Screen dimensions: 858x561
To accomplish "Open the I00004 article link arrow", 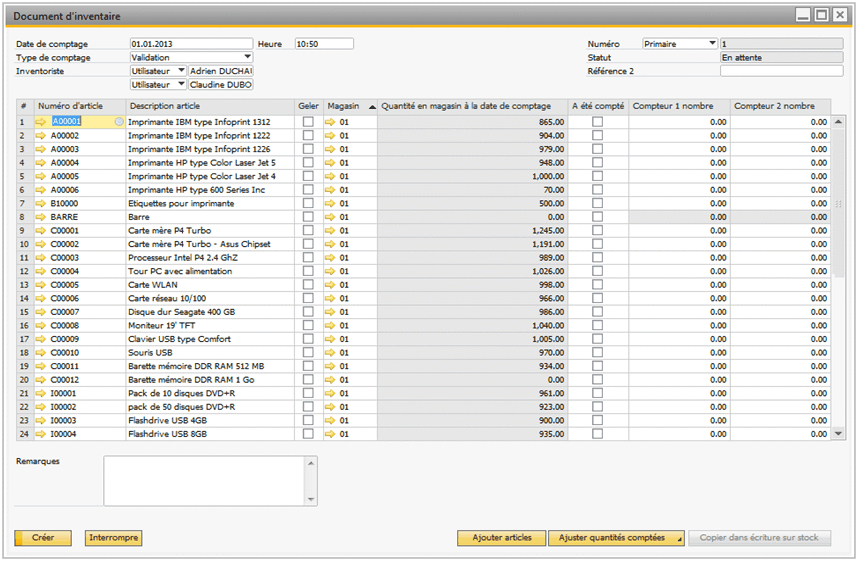I will [x=41, y=435].
